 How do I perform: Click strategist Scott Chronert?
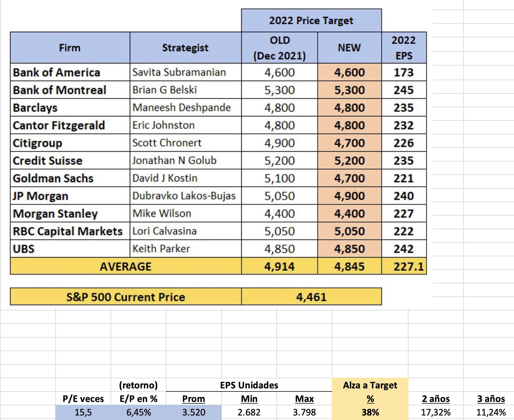point(186,143)
